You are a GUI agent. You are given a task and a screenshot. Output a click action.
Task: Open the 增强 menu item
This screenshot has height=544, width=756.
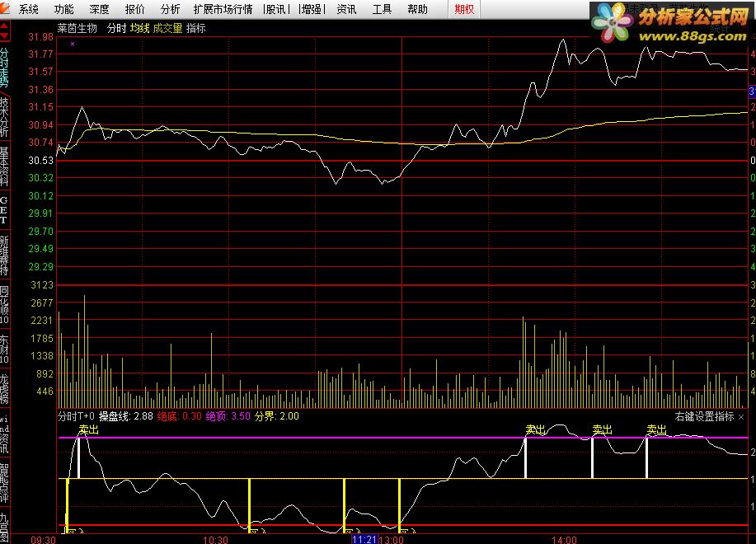312,9
